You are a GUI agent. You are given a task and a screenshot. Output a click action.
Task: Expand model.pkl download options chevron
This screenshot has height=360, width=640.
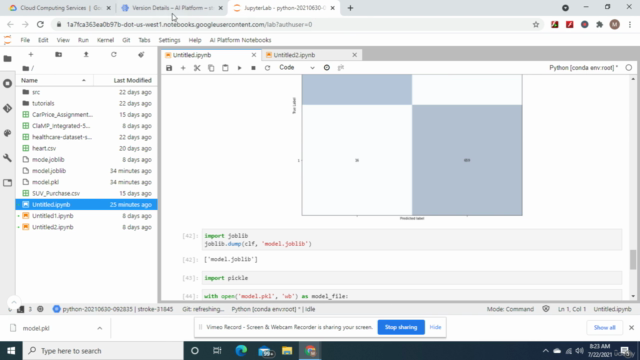click(x=100, y=328)
